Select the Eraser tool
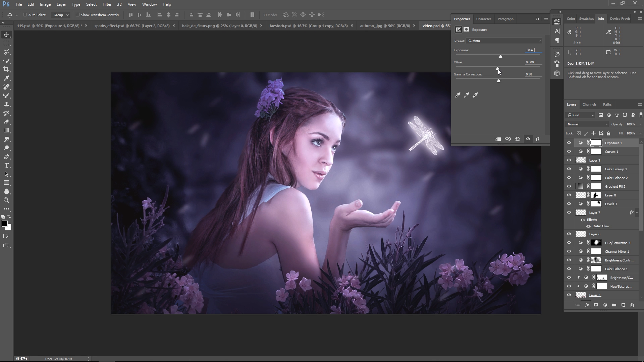The width and height of the screenshot is (644, 362). pos(6,122)
